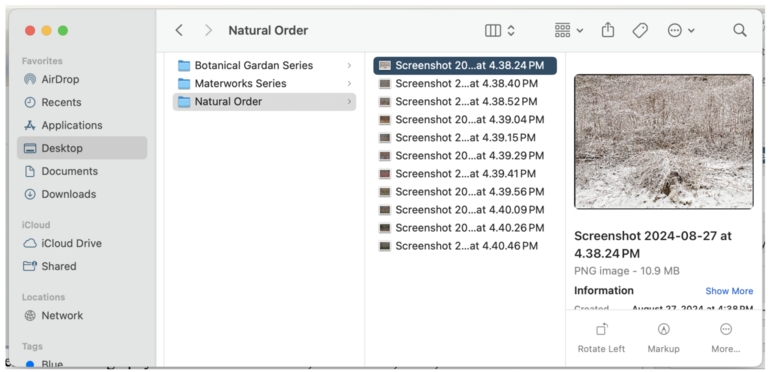Open the column view switcher dropdown
This screenshot has height=372, width=769.
500,30
